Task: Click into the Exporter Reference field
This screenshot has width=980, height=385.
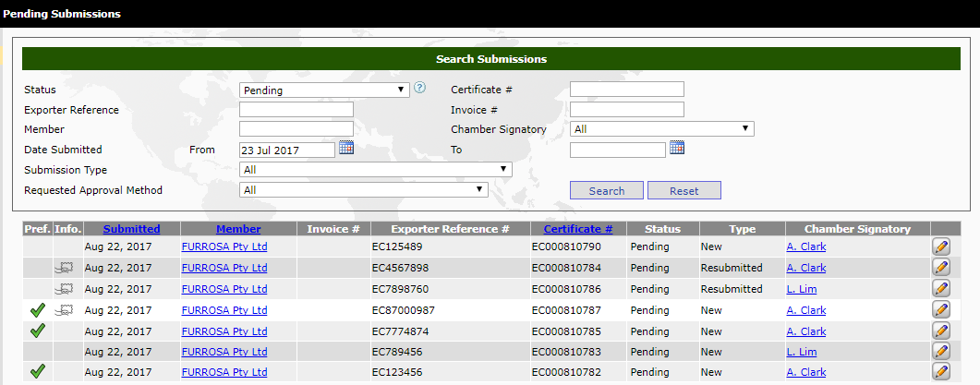Action: click(296, 110)
